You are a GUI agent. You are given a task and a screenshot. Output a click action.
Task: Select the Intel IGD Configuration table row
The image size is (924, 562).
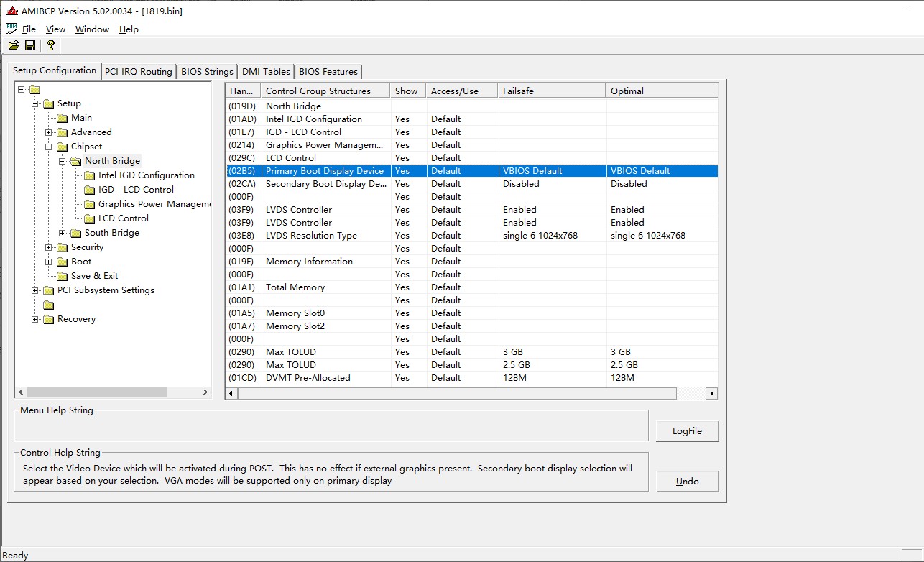point(472,119)
